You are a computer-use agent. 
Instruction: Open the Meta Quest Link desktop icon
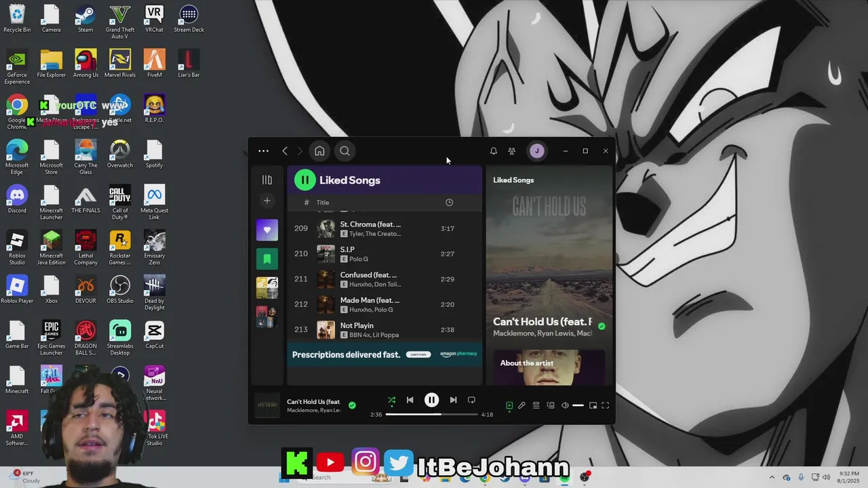(x=154, y=203)
